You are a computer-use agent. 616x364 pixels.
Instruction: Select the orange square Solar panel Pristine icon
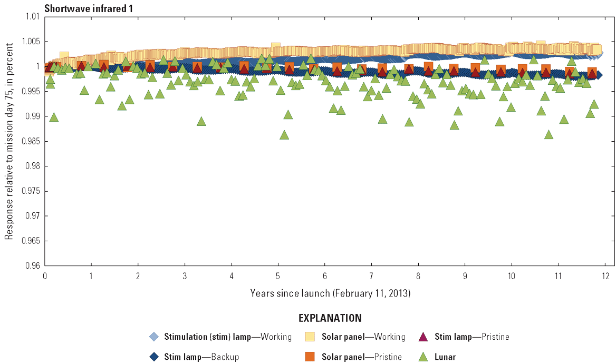pos(311,357)
